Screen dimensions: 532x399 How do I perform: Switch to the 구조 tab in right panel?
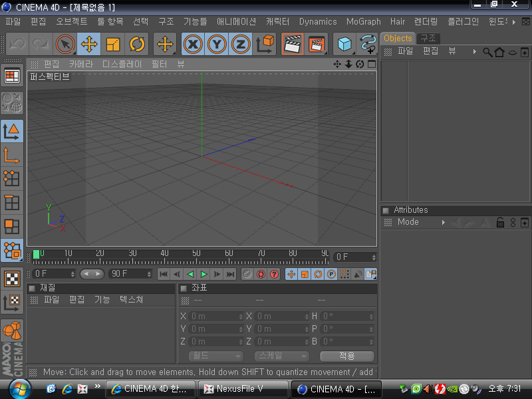[428, 39]
